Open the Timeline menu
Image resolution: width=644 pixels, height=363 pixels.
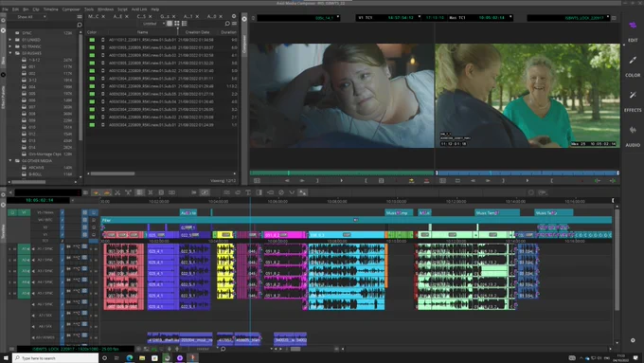click(x=50, y=9)
